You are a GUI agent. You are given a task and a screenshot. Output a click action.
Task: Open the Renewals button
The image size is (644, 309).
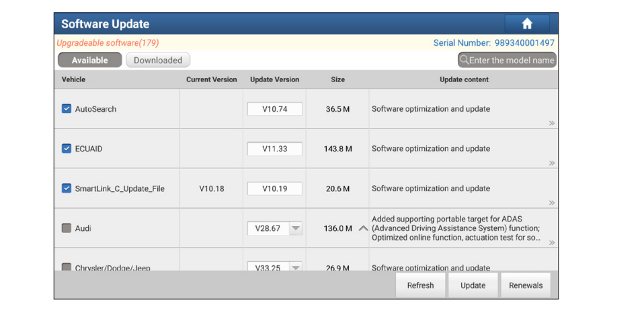[x=526, y=285]
